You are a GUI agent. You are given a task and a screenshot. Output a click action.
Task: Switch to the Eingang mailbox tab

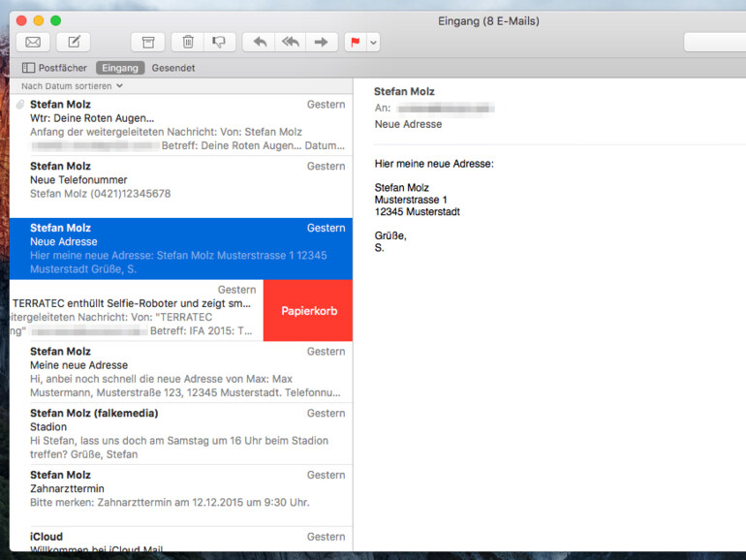point(120,68)
